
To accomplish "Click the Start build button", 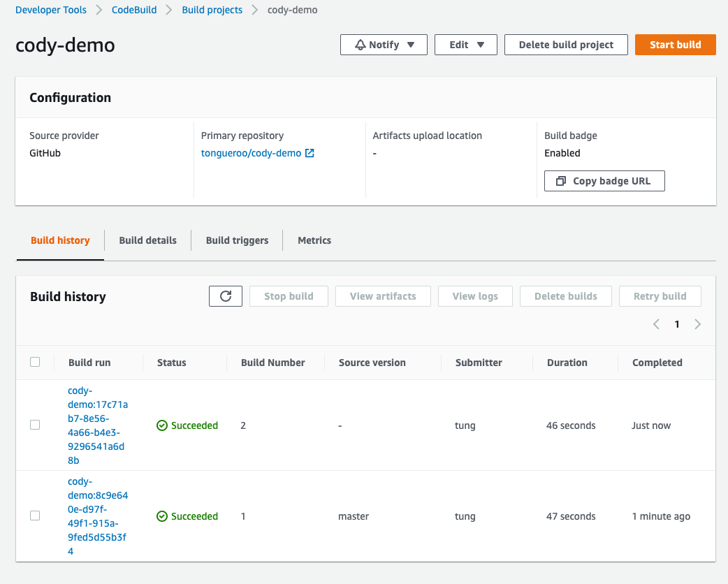I will pos(675,45).
